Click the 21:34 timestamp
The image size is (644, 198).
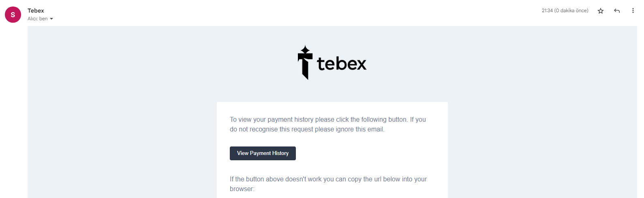point(547,11)
